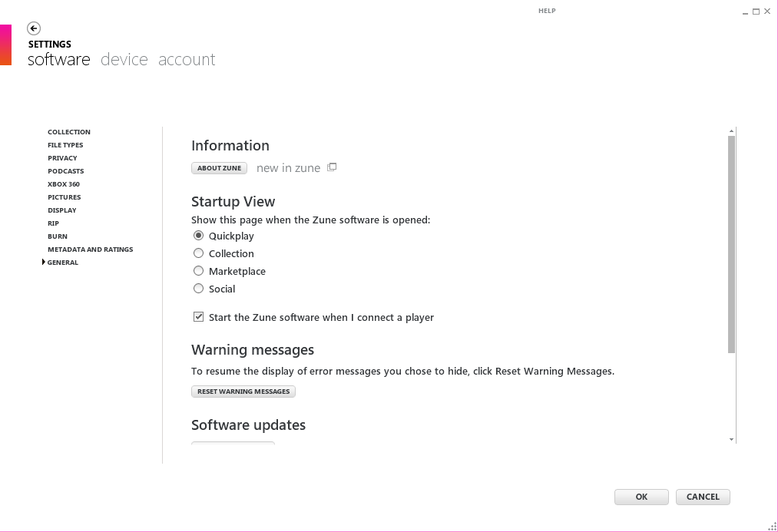Viewport: 778px width, 532px height.
Task: Go to the Podcasts settings section
Action: pos(66,171)
